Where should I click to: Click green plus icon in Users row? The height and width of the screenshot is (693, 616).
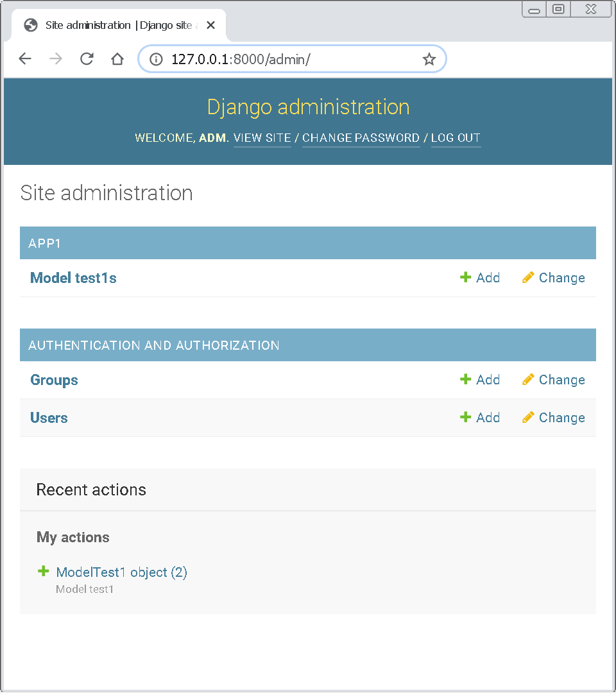coord(465,417)
